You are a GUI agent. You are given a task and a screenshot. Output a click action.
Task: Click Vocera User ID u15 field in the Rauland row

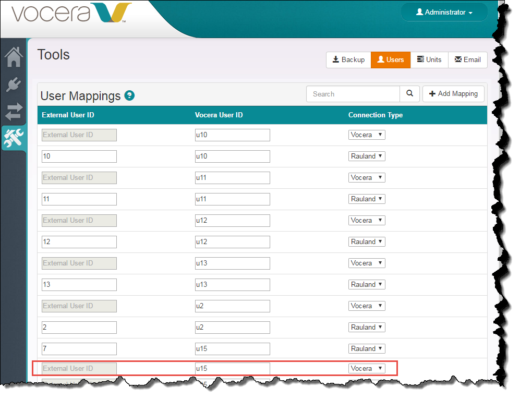pyautogui.click(x=233, y=349)
